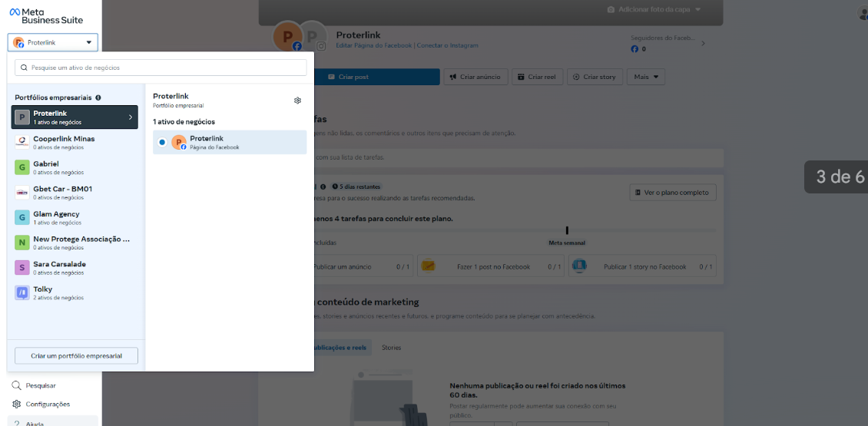868x426 pixels.
Task: Open portfolio settings gear icon
Action: pyautogui.click(x=297, y=100)
